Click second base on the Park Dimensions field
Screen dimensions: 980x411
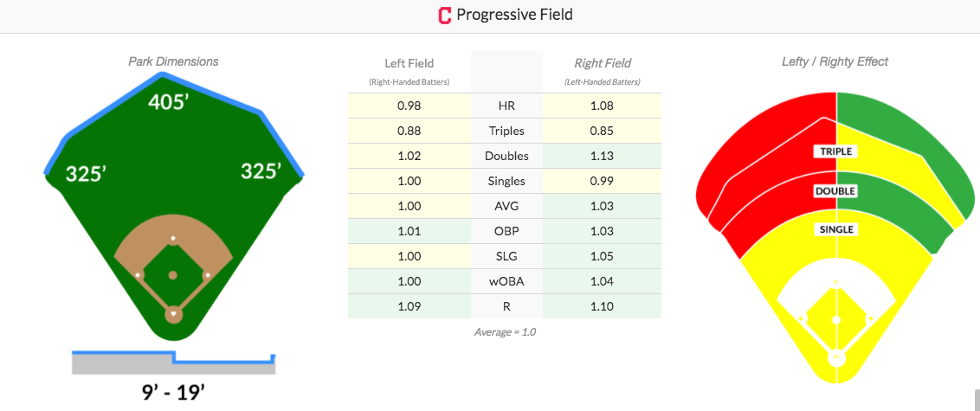click(x=173, y=239)
